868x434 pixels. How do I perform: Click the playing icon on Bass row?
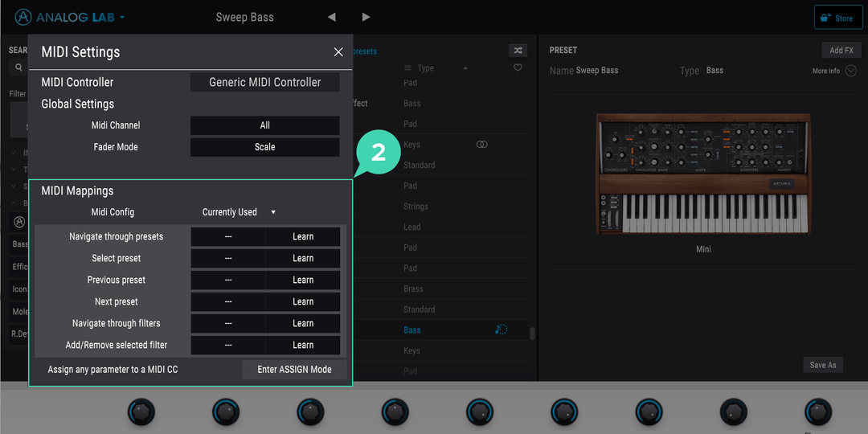click(501, 330)
